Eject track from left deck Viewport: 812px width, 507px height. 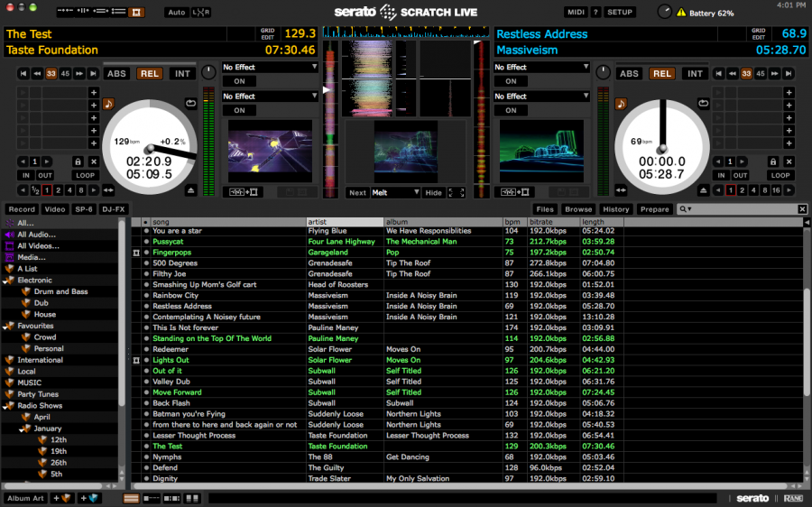tap(190, 190)
